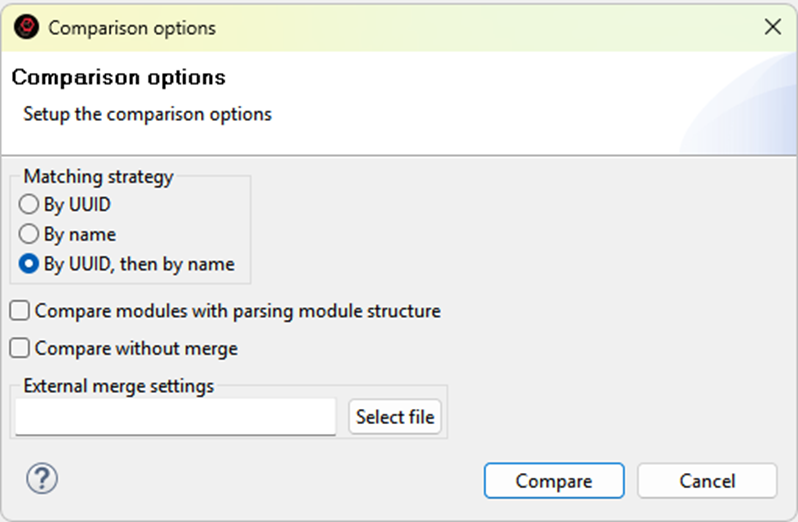Close the Comparison options dialog
Image resolution: width=798 pixels, height=522 pixels.
tap(772, 28)
